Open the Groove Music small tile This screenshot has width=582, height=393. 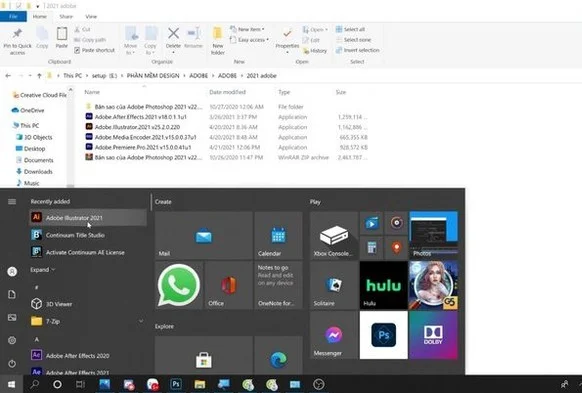(396, 223)
